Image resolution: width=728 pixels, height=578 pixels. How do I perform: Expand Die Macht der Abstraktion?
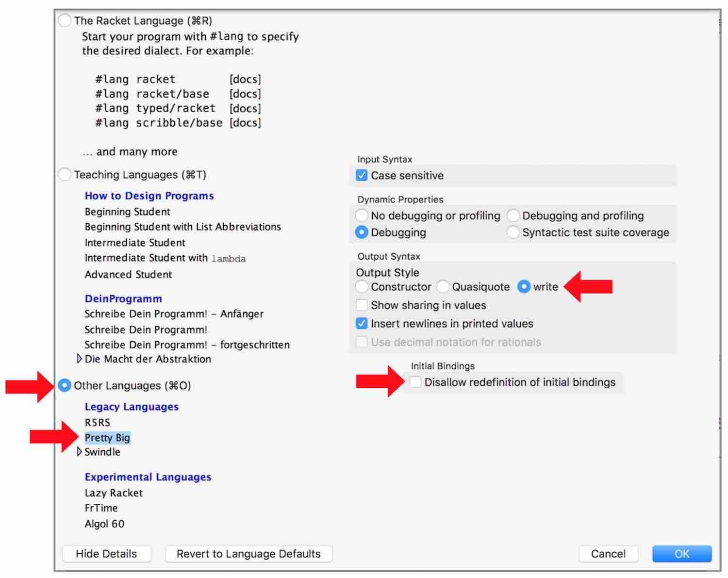(80, 359)
